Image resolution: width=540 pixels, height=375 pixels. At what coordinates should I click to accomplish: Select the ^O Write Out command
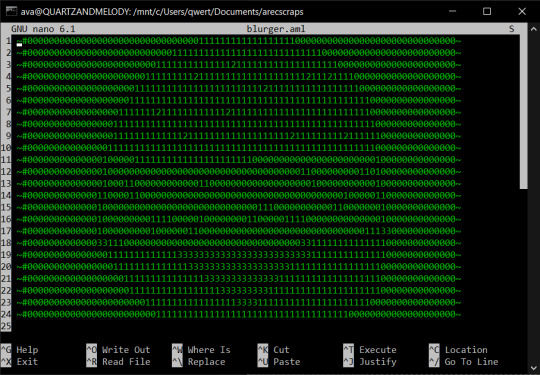click(118, 350)
